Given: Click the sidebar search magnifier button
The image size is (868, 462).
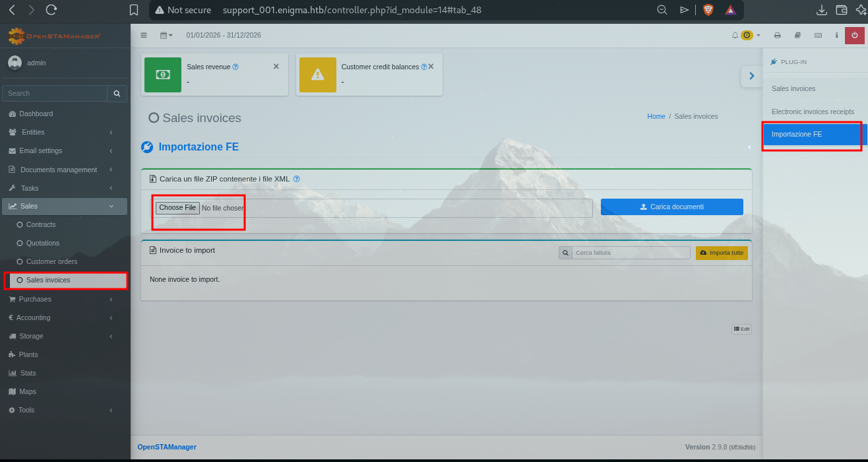Looking at the screenshot, I should pyautogui.click(x=117, y=93).
